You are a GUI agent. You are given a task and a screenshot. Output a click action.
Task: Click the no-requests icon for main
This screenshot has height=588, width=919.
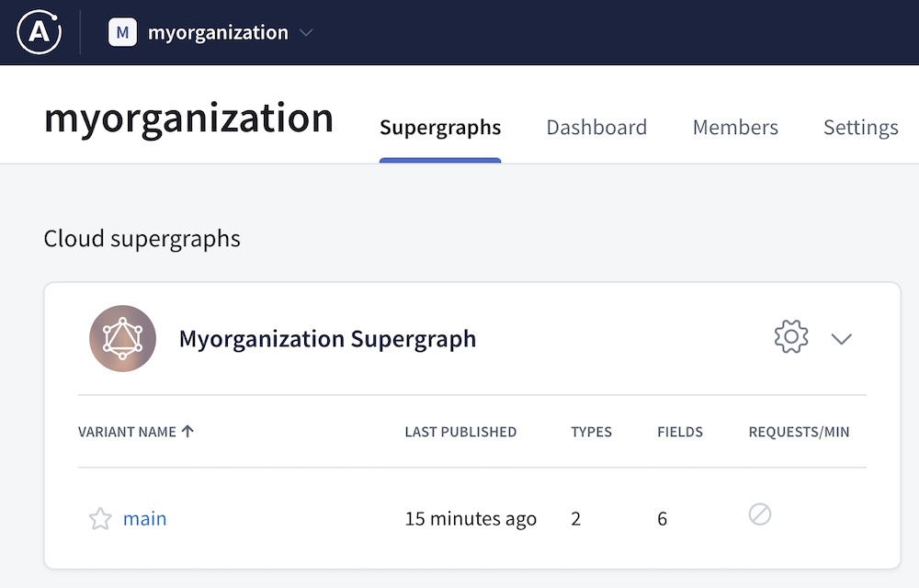(760, 514)
